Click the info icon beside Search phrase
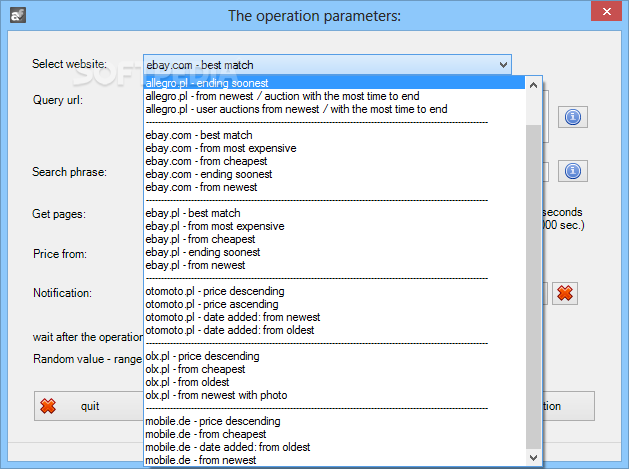 click(572, 171)
